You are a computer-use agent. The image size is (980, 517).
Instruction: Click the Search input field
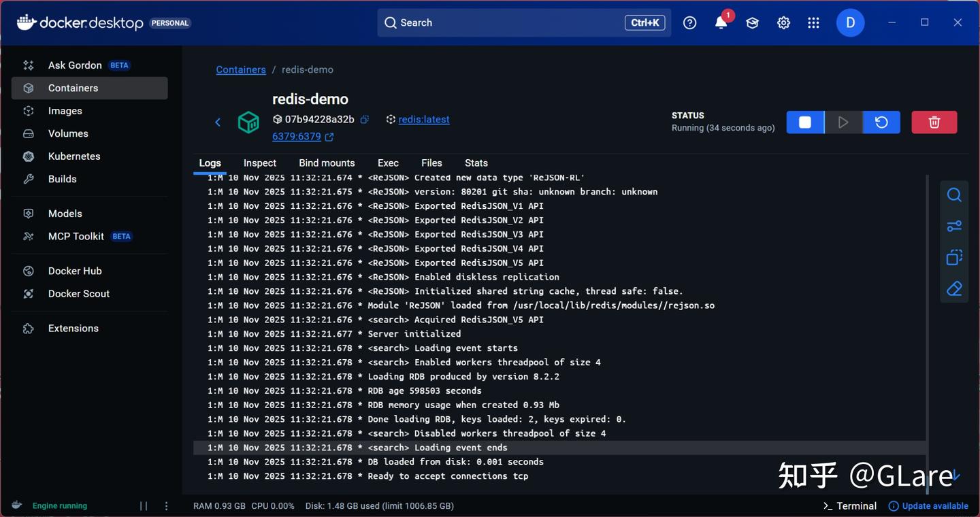coord(524,22)
